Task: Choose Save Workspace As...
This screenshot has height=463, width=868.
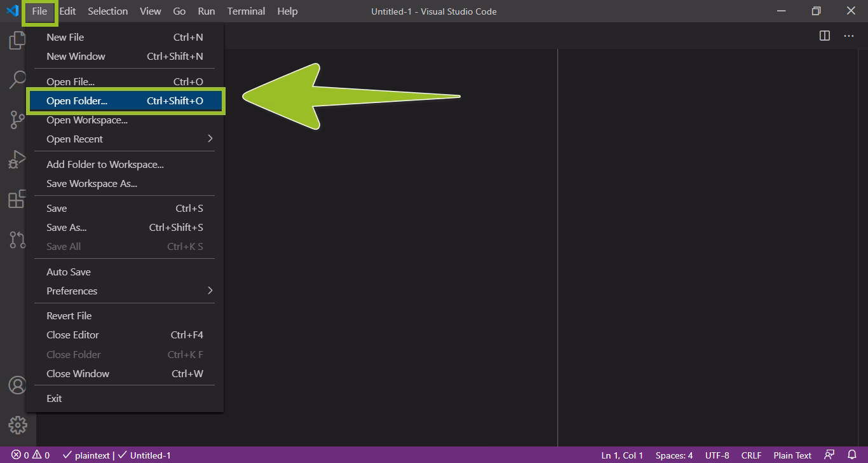Action: [125, 183]
